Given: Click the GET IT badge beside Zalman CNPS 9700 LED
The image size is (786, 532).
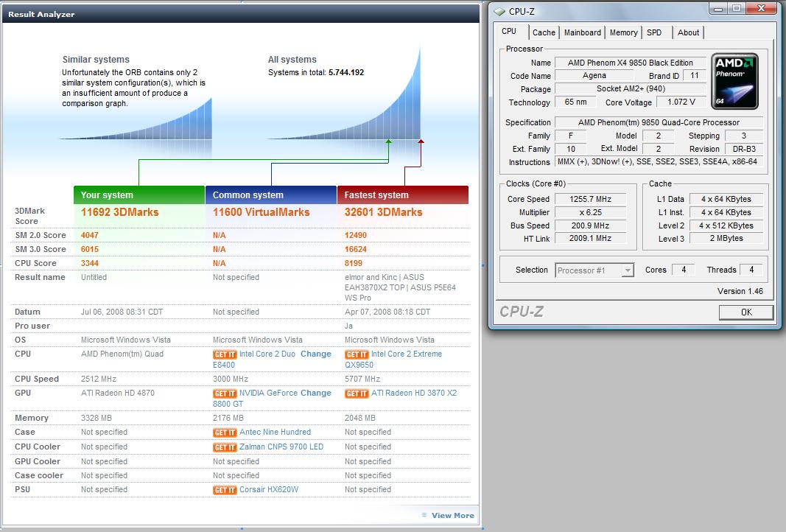Looking at the screenshot, I should pyautogui.click(x=225, y=447).
